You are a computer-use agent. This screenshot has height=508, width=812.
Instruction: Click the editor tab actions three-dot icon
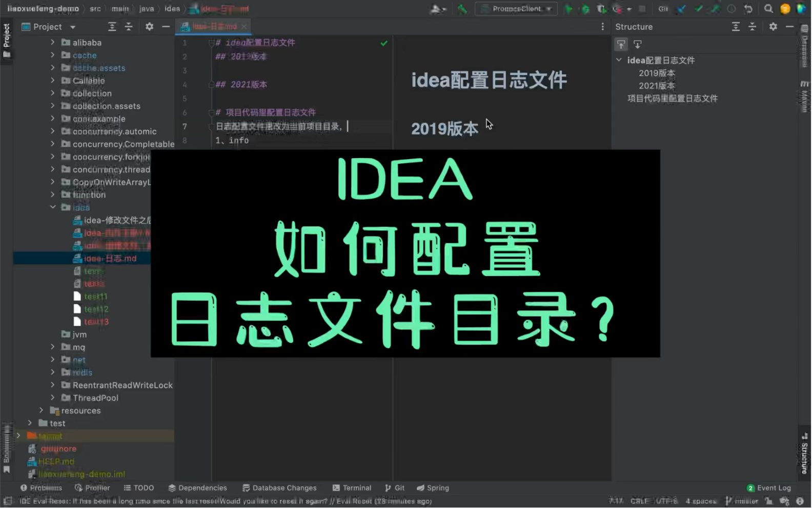pos(602,27)
